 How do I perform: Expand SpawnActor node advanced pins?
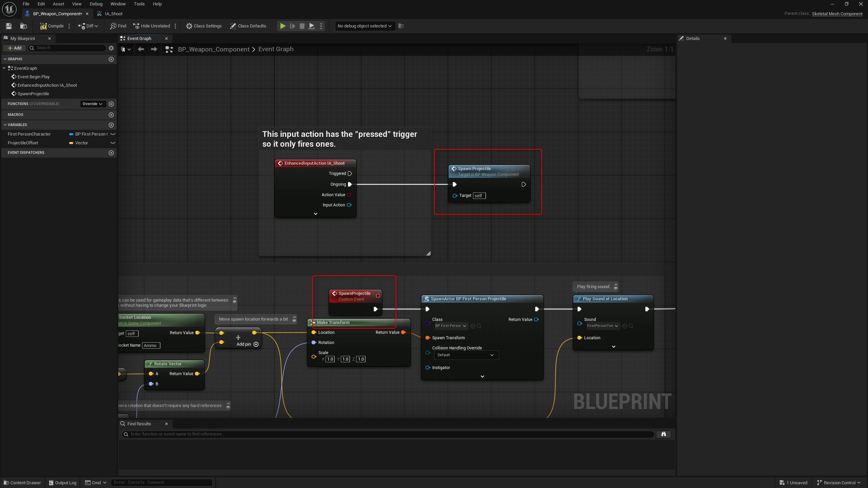[x=482, y=377]
